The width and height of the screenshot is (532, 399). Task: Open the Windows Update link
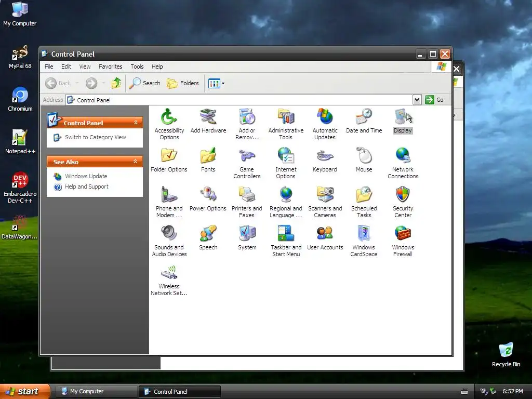click(x=86, y=176)
